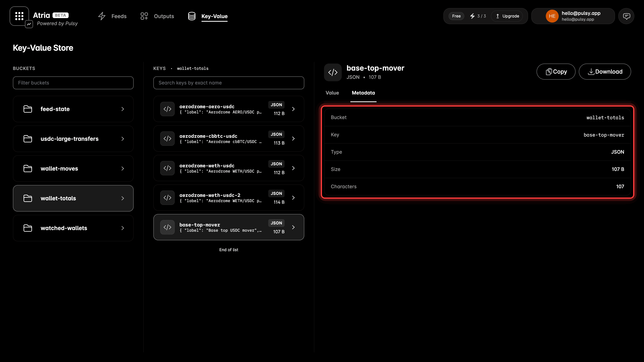Click code icon of aerodrome-cbbtc-usdc key
This screenshot has width=644, height=362.
[x=167, y=138]
